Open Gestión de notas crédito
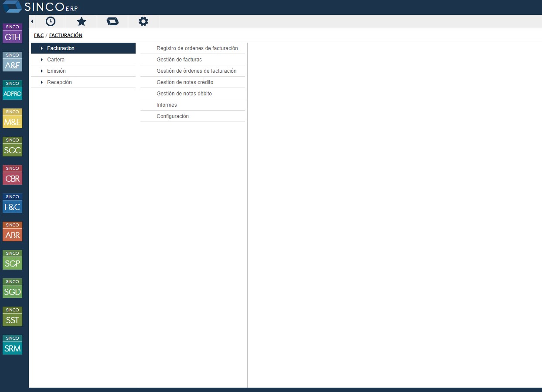 (x=185, y=82)
